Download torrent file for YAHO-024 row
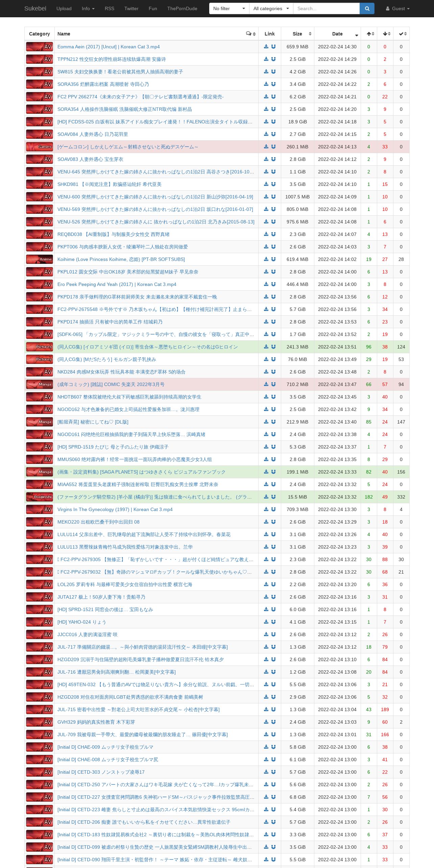Viewport: 434px width, 868px height. point(266,622)
